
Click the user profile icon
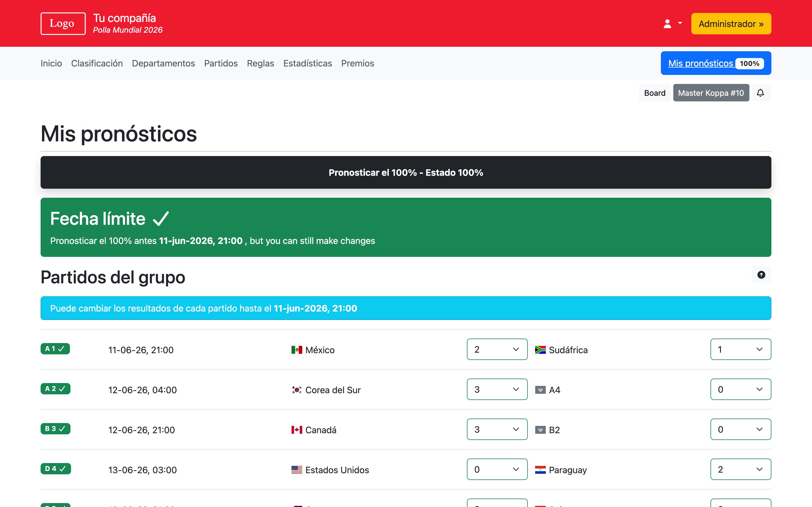pyautogui.click(x=667, y=23)
